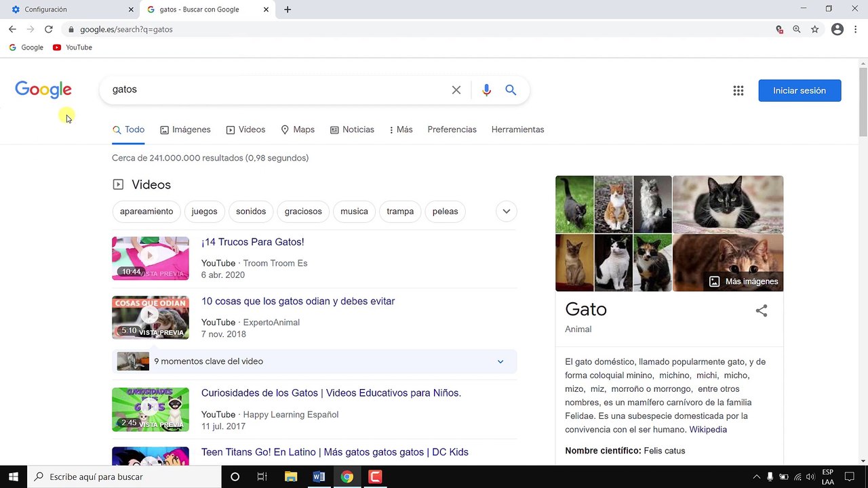
Task: Open Windows Start menu
Action: coord(13,476)
